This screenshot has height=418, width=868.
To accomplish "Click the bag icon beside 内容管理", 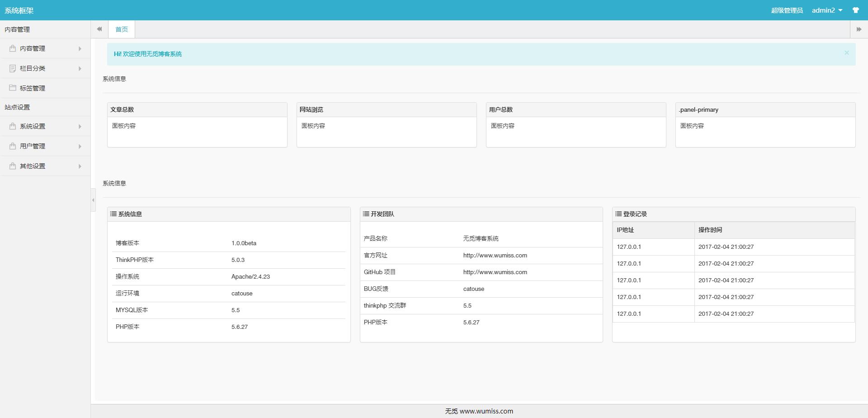I will tap(13, 48).
